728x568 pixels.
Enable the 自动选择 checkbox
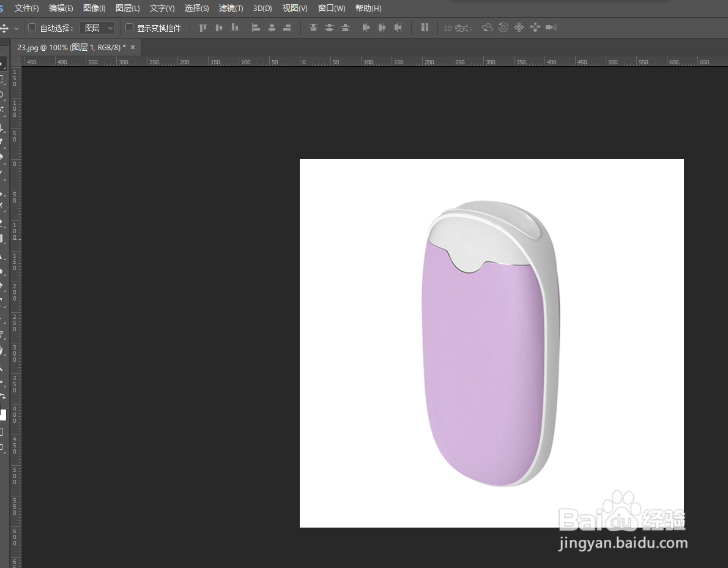coord(32,28)
